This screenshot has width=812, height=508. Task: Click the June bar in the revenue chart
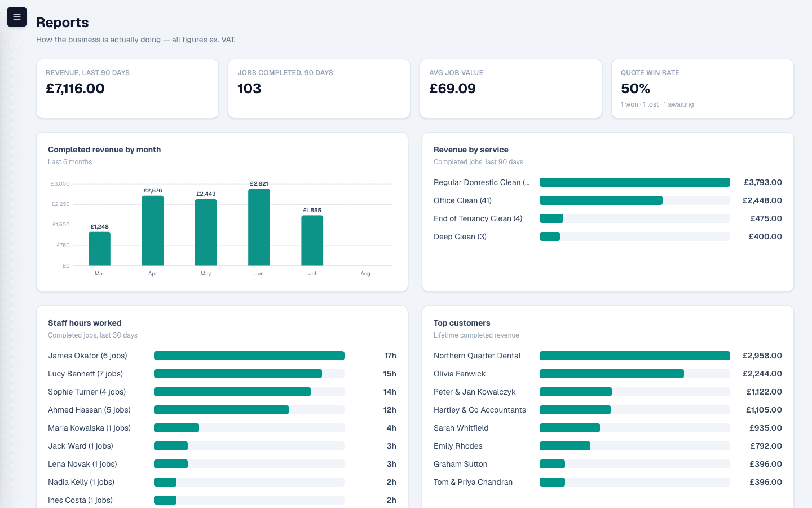click(x=259, y=227)
